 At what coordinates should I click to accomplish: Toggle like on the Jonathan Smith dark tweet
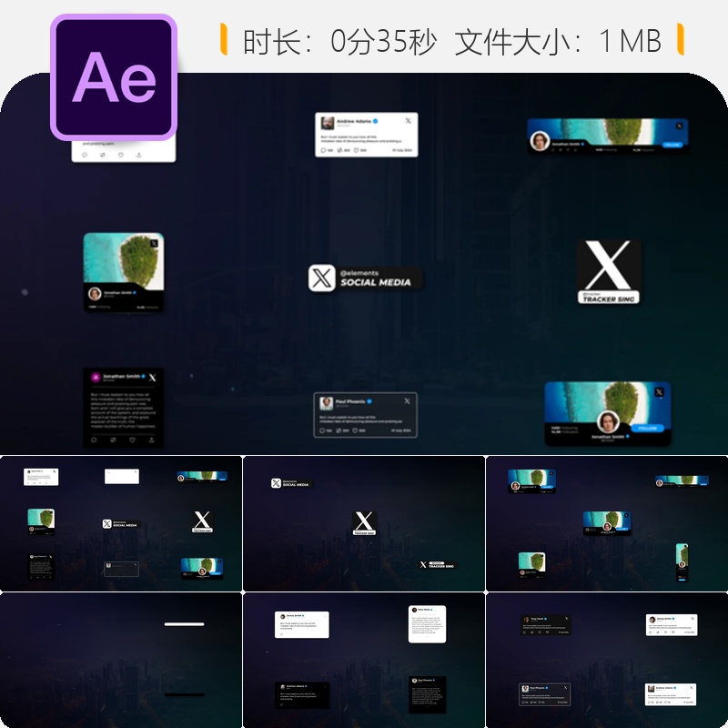click(132, 440)
